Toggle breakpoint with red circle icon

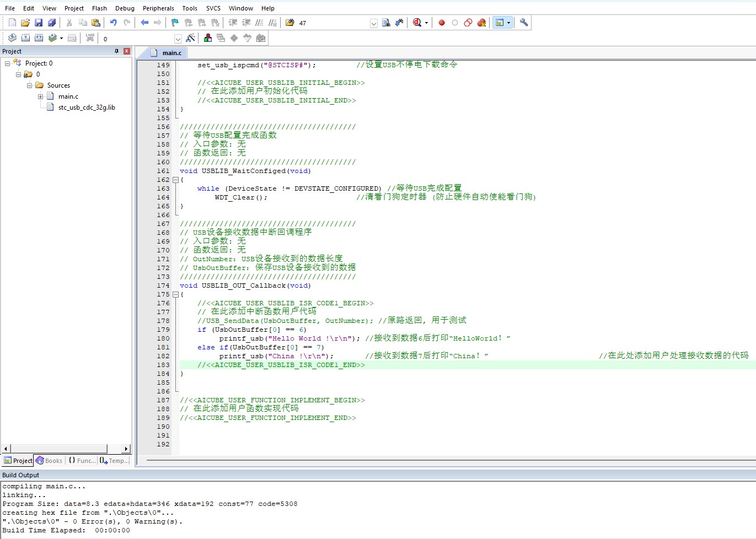[x=442, y=23]
